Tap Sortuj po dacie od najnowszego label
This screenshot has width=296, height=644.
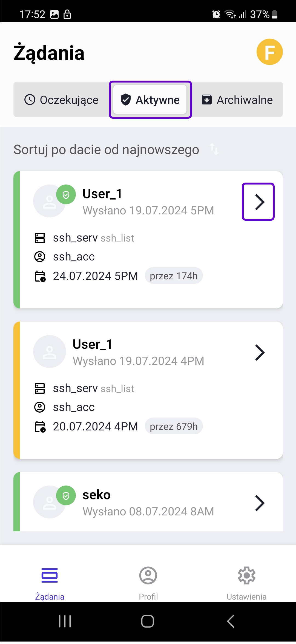tap(106, 150)
